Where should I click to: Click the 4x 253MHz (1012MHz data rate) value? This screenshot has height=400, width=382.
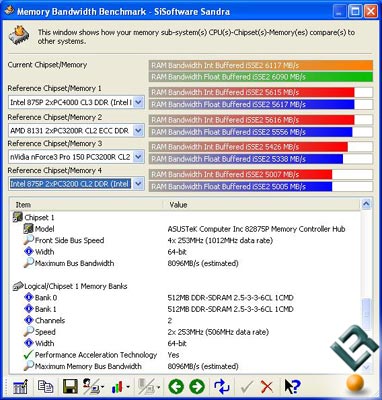coord(220,240)
